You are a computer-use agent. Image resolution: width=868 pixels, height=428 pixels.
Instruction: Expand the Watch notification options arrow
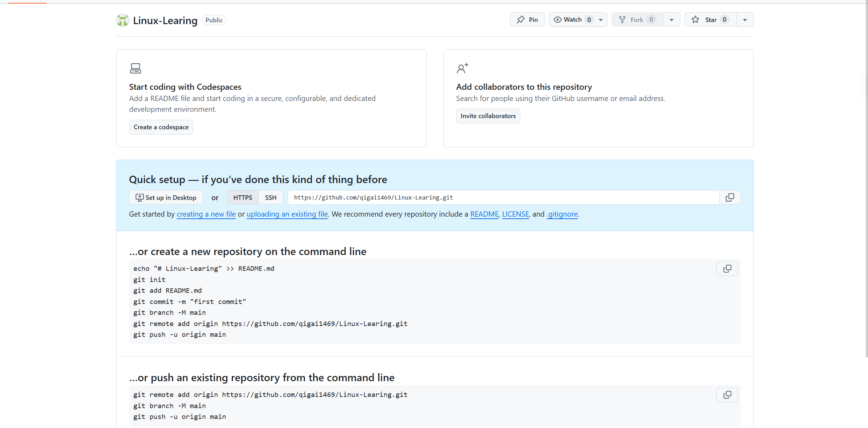click(x=601, y=20)
